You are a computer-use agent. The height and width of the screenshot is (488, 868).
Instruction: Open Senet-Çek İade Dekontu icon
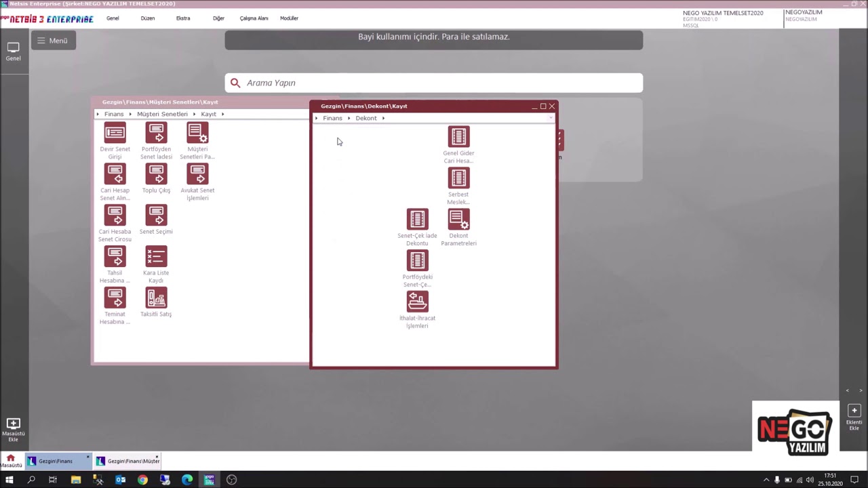point(417,220)
